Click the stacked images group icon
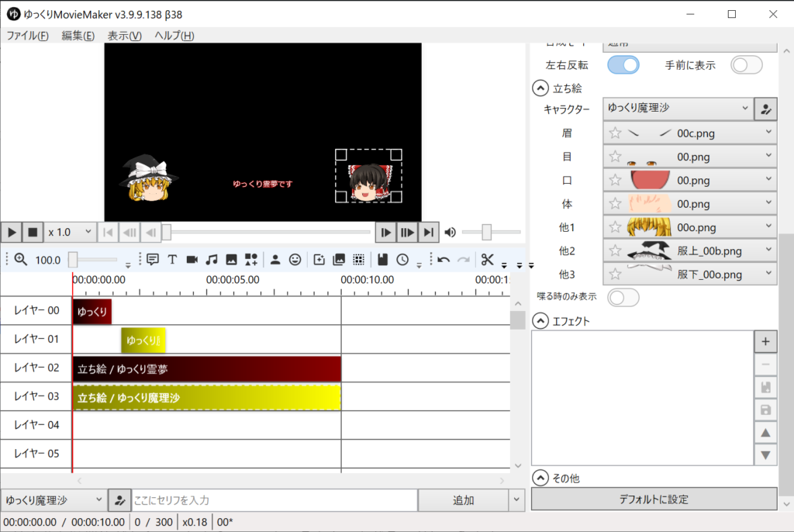The width and height of the screenshot is (794, 532). (x=339, y=260)
